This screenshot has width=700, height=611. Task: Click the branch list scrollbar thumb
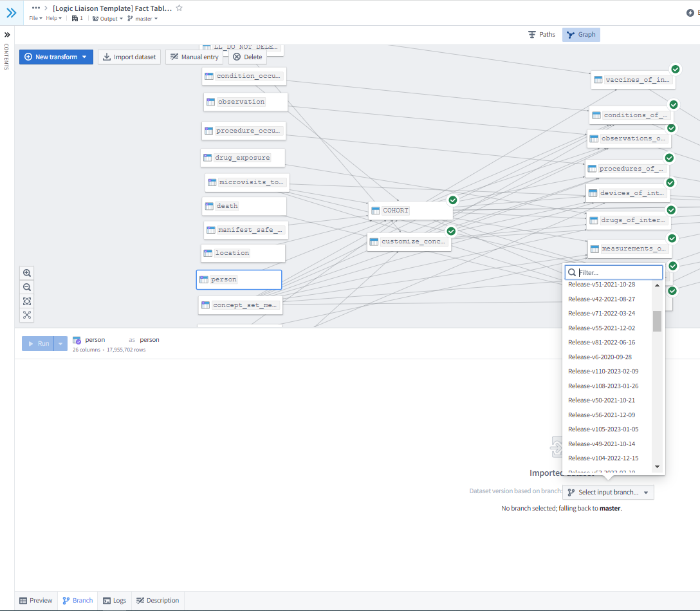(x=657, y=321)
